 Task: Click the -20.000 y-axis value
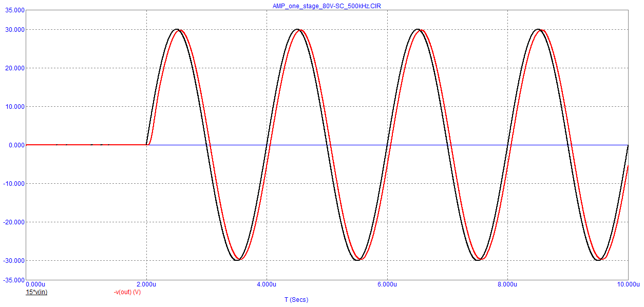click(14, 222)
